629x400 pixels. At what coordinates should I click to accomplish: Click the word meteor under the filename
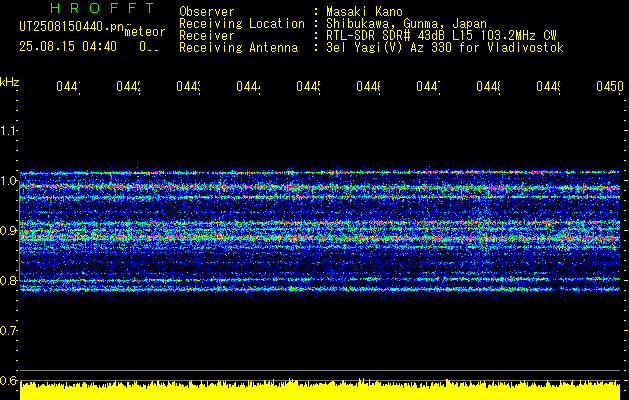click(x=145, y=32)
